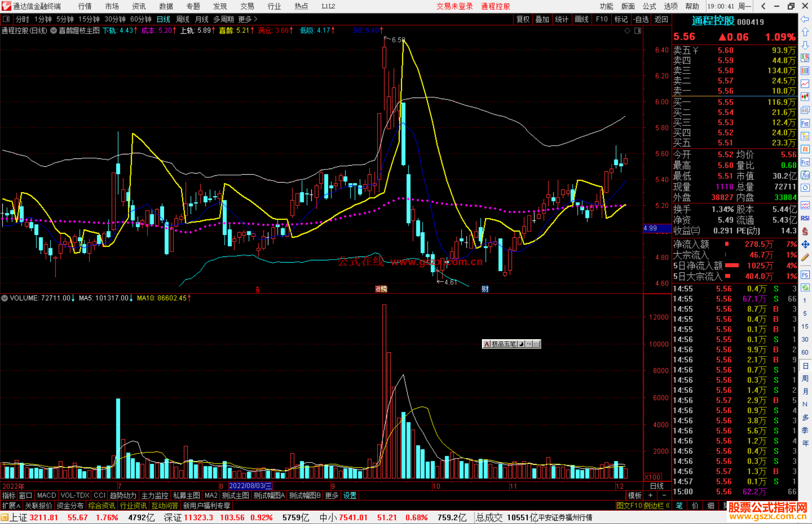This screenshot has width=812, height=524.
Task: Toggle the 喜鹊蹬枝主图 indicator circle button
Action: [x=53, y=31]
